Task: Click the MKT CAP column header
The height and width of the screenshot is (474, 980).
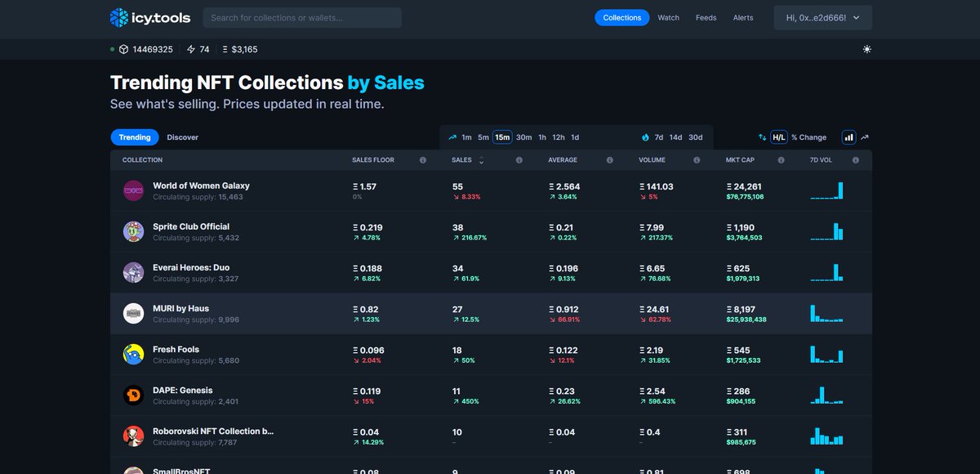Action: coord(739,160)
